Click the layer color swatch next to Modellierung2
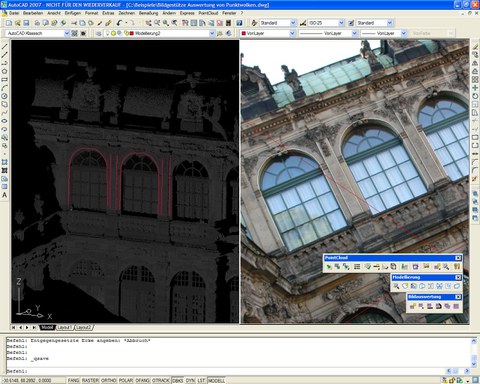480x384 pixels. 132,33
